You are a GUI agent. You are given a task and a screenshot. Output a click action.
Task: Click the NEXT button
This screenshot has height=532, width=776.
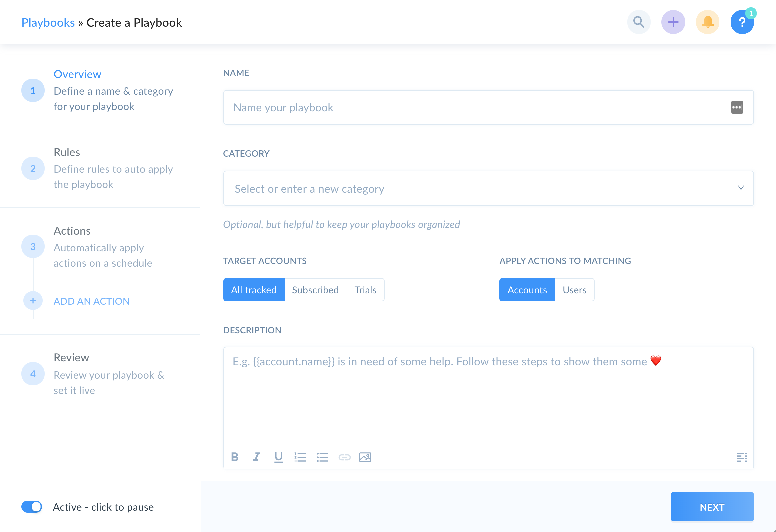[x=712, y=507]
